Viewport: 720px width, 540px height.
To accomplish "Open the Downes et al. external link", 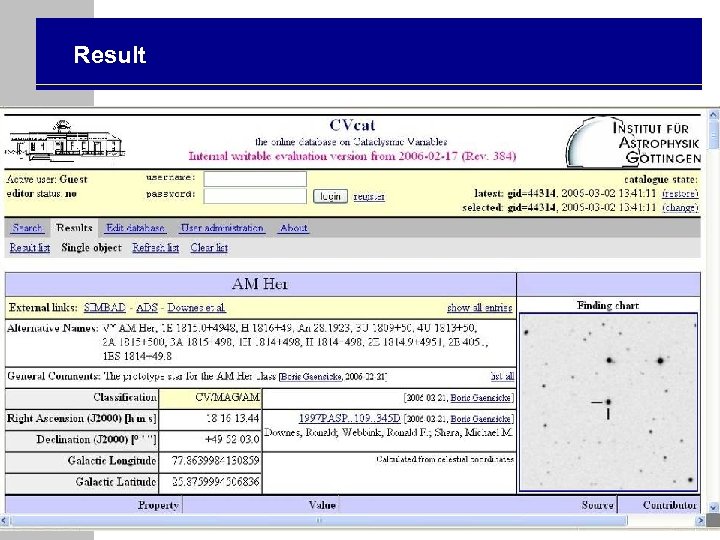I will tap(197, 307).
